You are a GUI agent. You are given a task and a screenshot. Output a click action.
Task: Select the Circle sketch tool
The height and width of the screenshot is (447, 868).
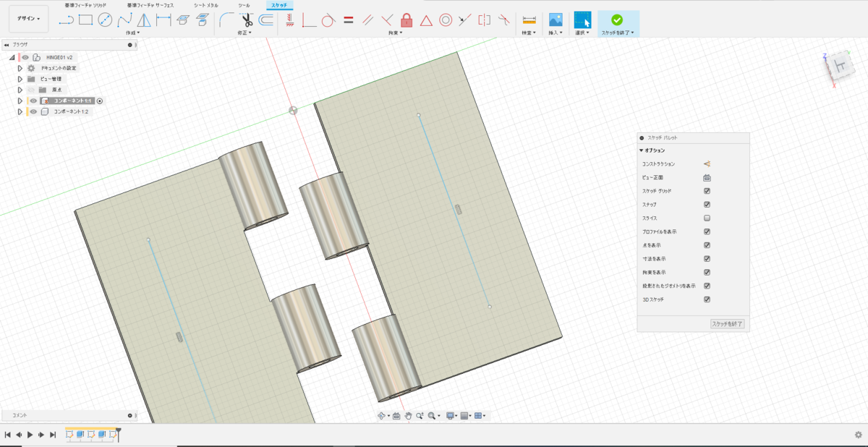tap(105, 20)
